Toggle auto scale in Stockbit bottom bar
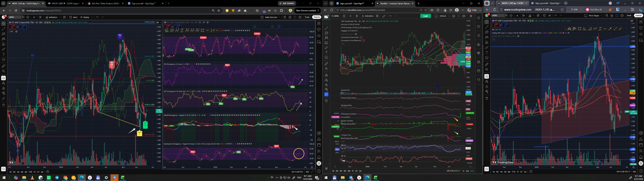 click(472, 171)
